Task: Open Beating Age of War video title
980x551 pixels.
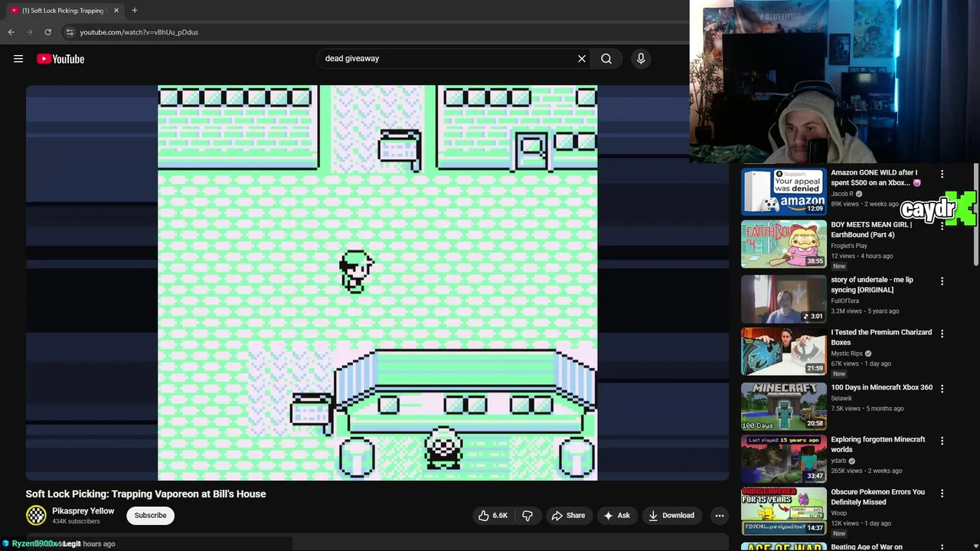Action: [867, 546]
